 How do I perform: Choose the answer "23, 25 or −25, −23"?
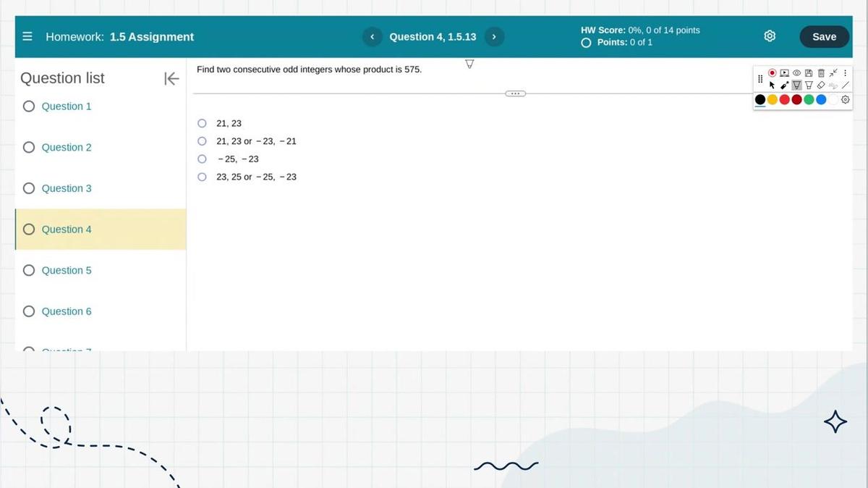[203, 177]
